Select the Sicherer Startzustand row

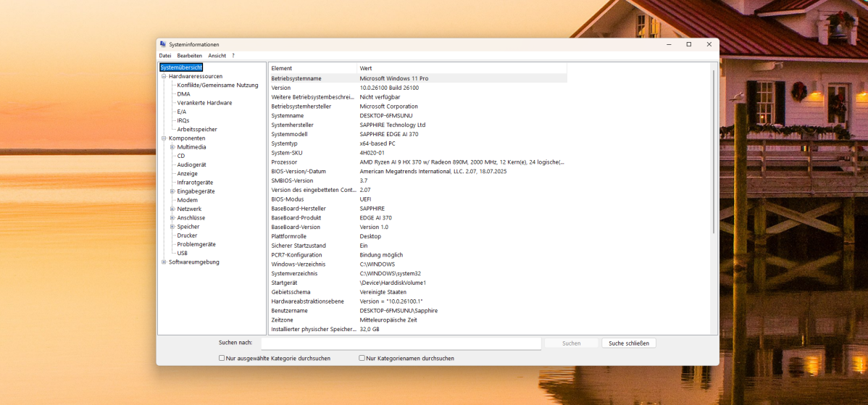point(418,246)
